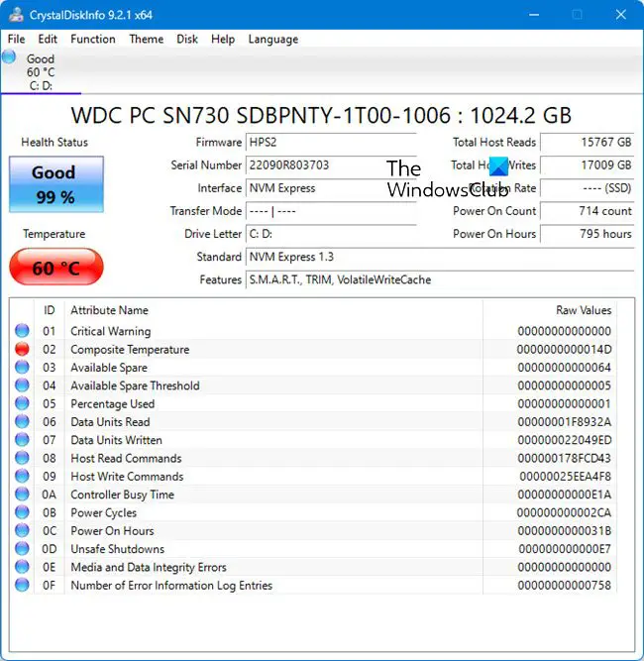
Task: Click the Serial Number field 22090R803703
Action: click(x=331, y=165)
